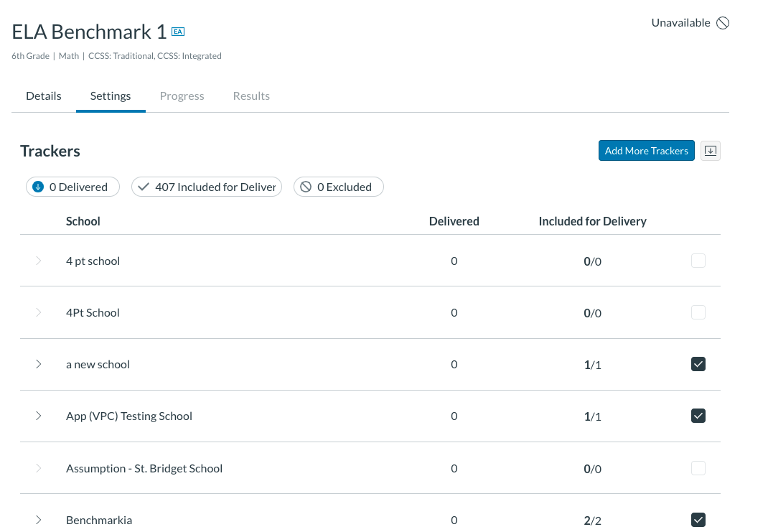768x532 pixels.
Task: Enable delivery for Assumption - St. Bridget School
Action: tap(698, 468)
